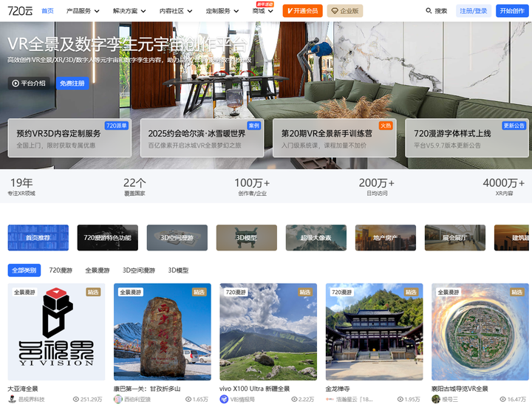
Task: Click the 平台介绍 button
Action: tap(29, 83)
